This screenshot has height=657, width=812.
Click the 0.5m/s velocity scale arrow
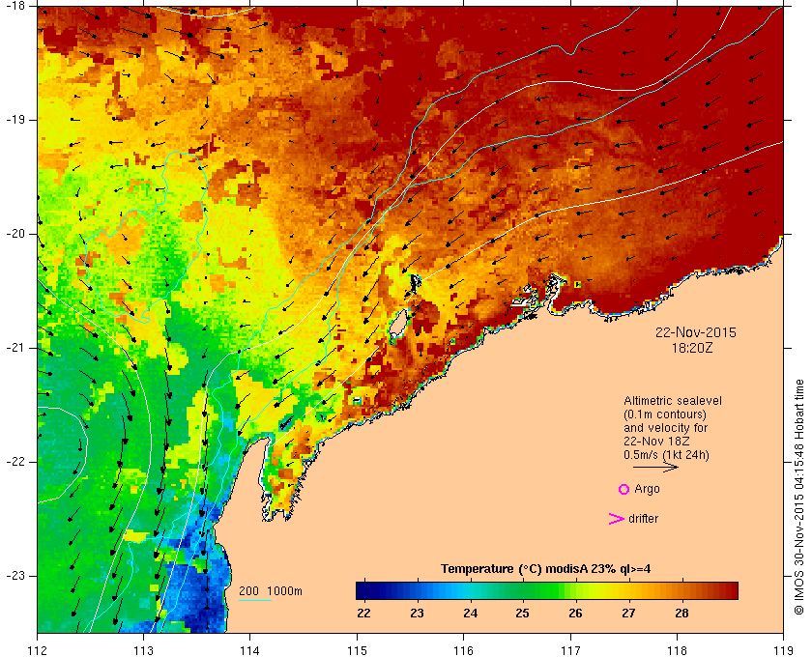[x=655, y=467]
